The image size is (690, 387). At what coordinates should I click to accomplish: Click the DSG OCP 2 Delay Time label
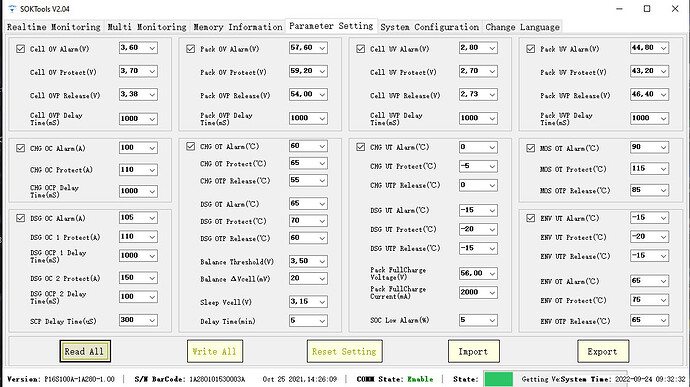click(x=58, y=297)
